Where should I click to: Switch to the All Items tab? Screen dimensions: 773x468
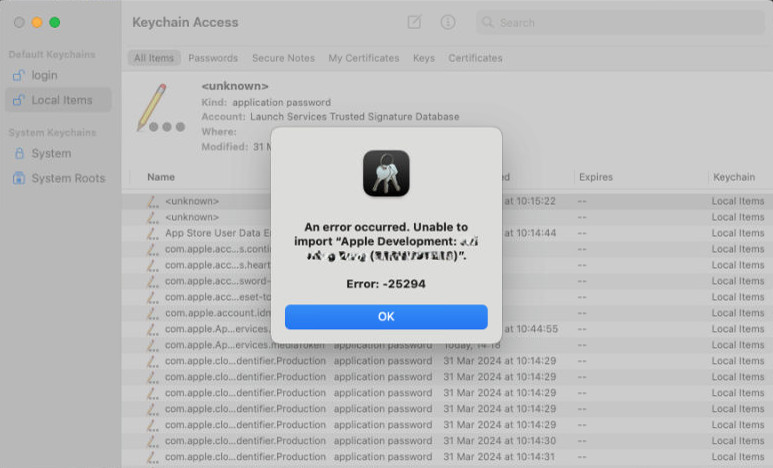tap(154, 58)
